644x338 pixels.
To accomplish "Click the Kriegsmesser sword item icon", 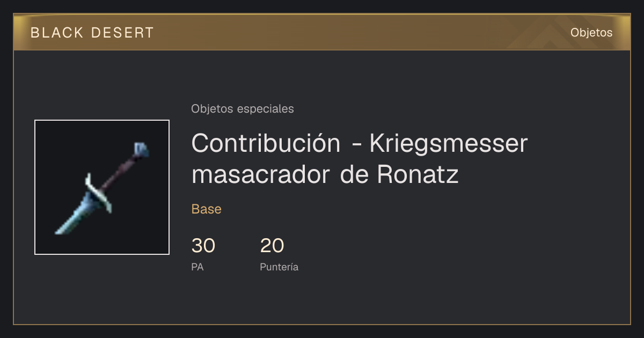I will [x=102, y=188].
